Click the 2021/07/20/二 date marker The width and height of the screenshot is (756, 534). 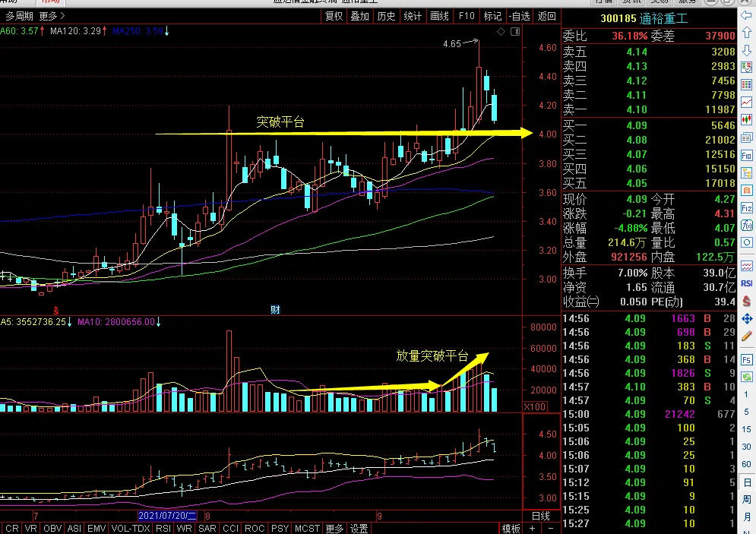(167, 516)
